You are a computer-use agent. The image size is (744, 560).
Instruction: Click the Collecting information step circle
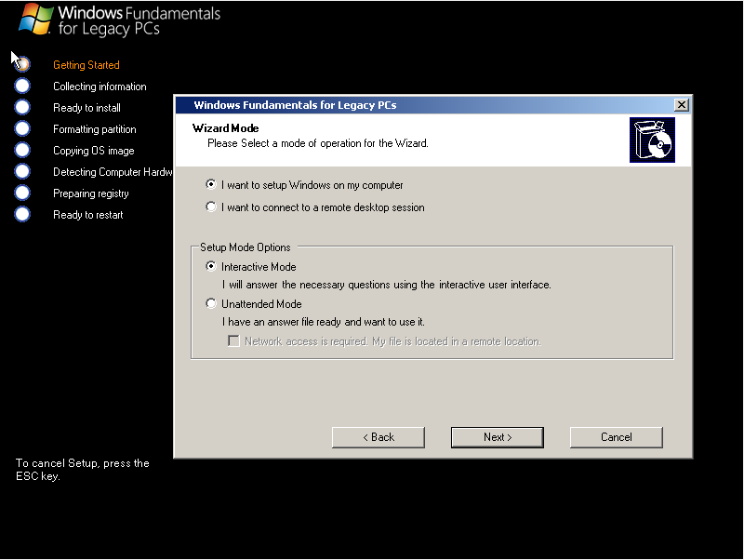click(22, 86)
